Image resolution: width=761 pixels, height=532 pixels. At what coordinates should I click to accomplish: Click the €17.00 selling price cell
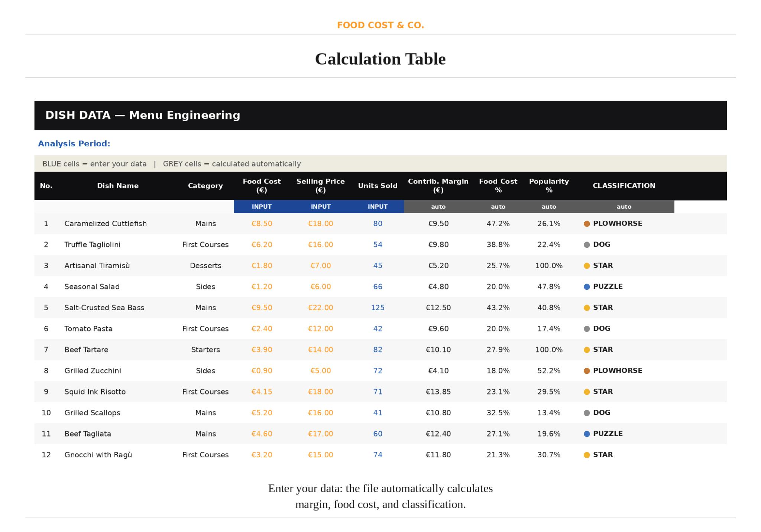pos(320,434)
